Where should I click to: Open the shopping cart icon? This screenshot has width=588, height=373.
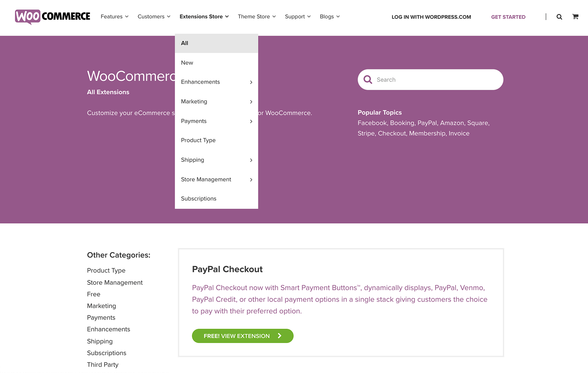point(575,16)
